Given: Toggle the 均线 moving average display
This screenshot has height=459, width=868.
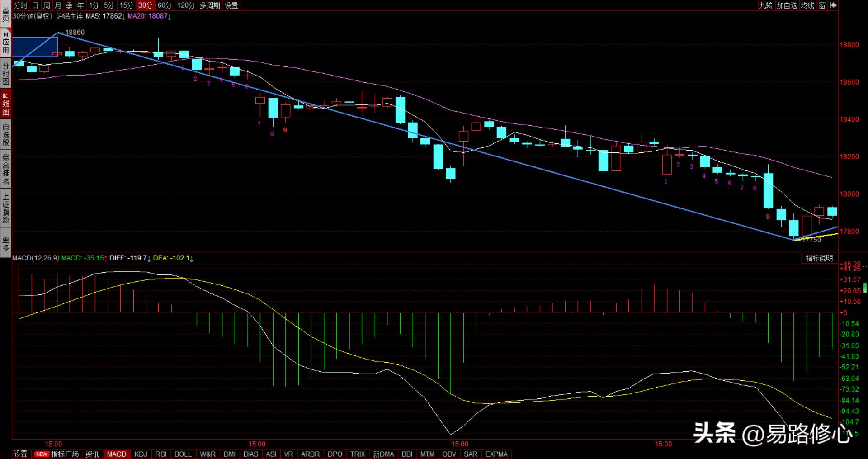Looking at the screenshot, I should tap(807, 5).
